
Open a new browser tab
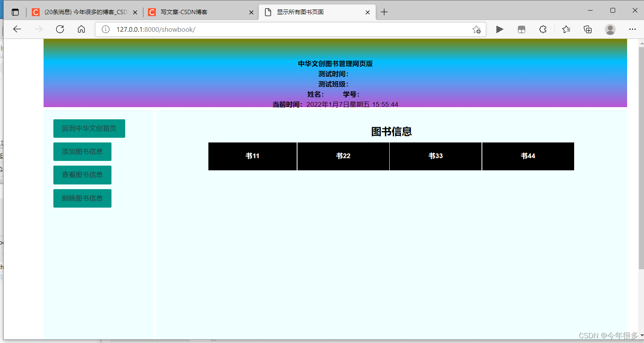[x=384, y=12]
